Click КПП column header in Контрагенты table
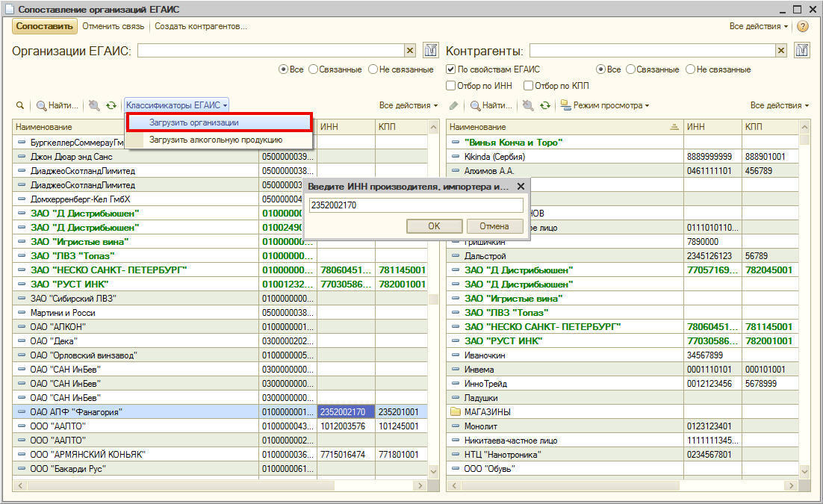This screenshot has width=823, height=504. coord(770,126)
